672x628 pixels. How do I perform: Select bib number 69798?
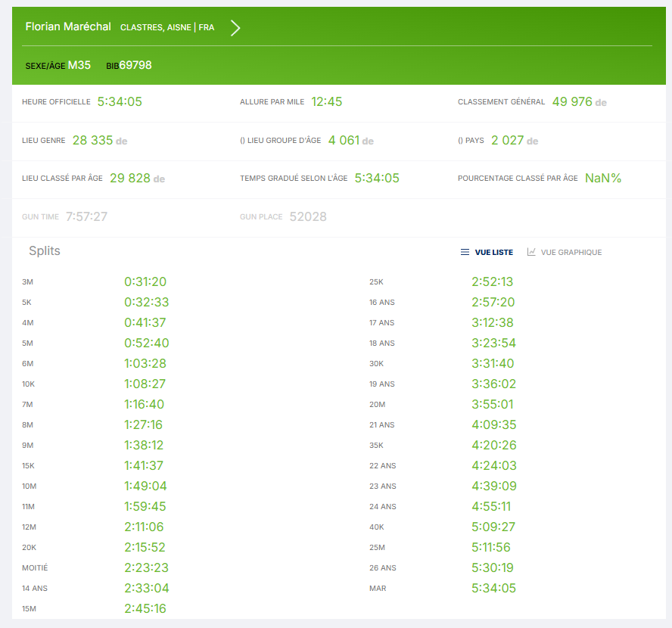135,65
